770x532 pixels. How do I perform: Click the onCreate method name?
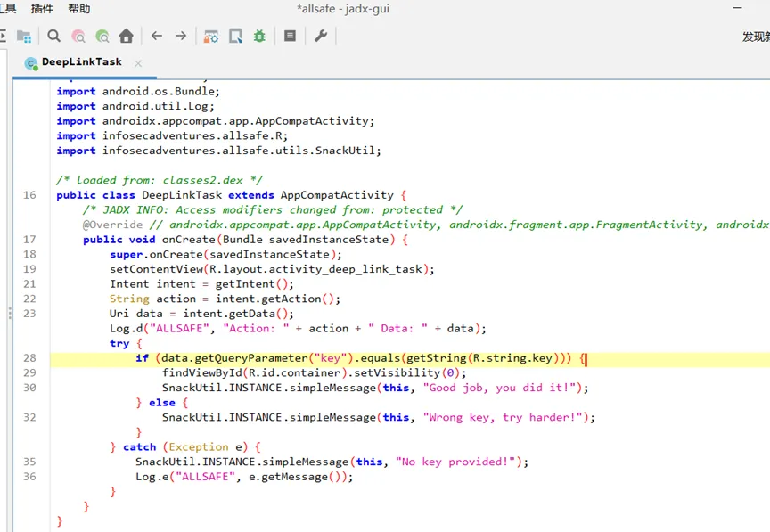coord(189,240)
